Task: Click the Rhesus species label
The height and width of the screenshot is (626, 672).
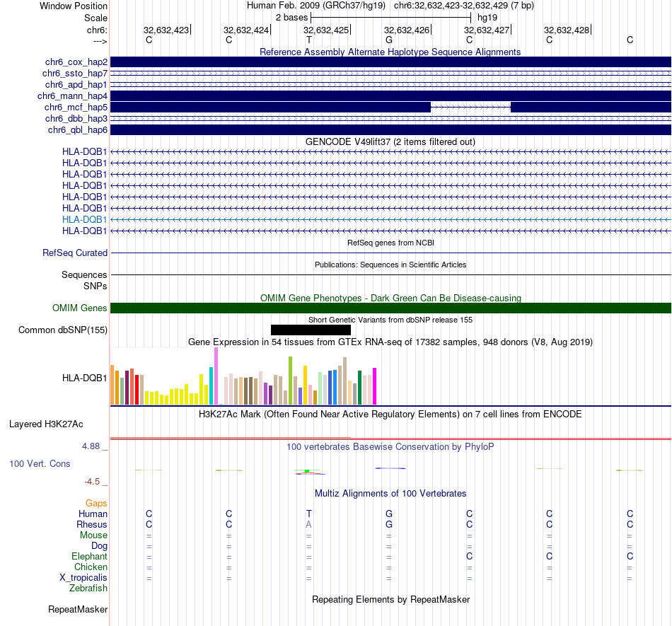Action: (x=92, y=524)
